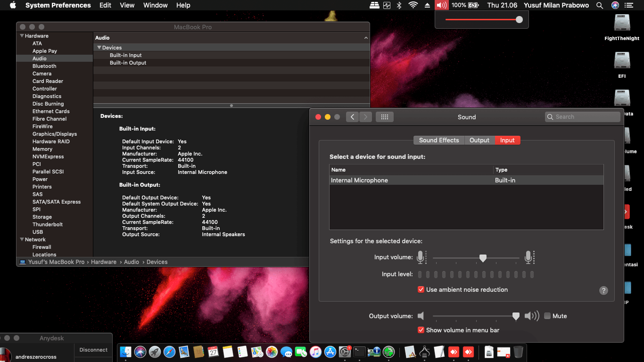Click the Bluetooth menu bar icon
644x362 pixels.
point(399,5)
